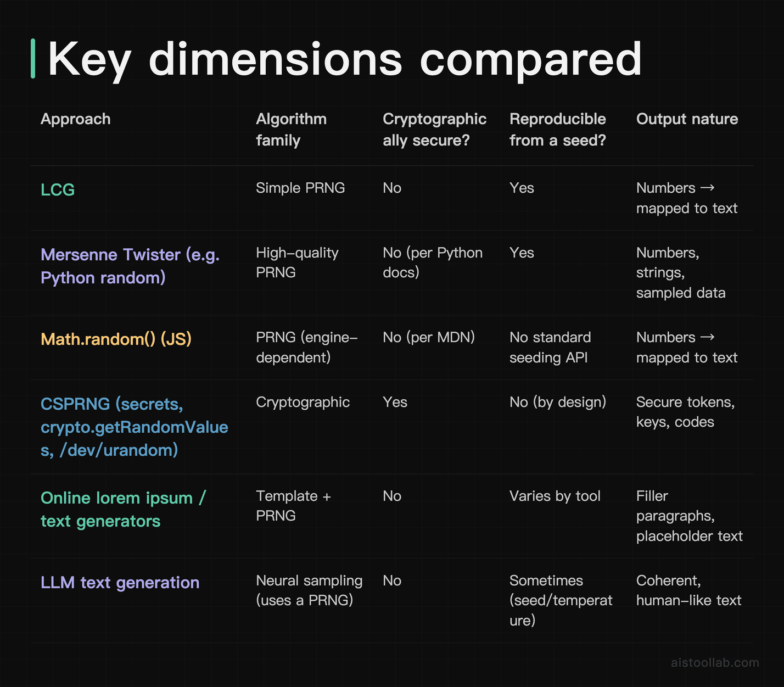Click 'Mersenne Twister (e.g. Python random)'
This screenshot has width=784, height=687.
130,266
